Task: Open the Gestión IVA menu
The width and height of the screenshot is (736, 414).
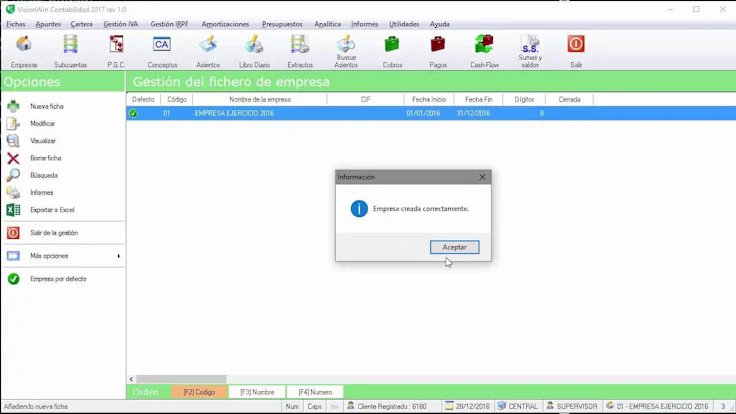Action: (121, 24)
